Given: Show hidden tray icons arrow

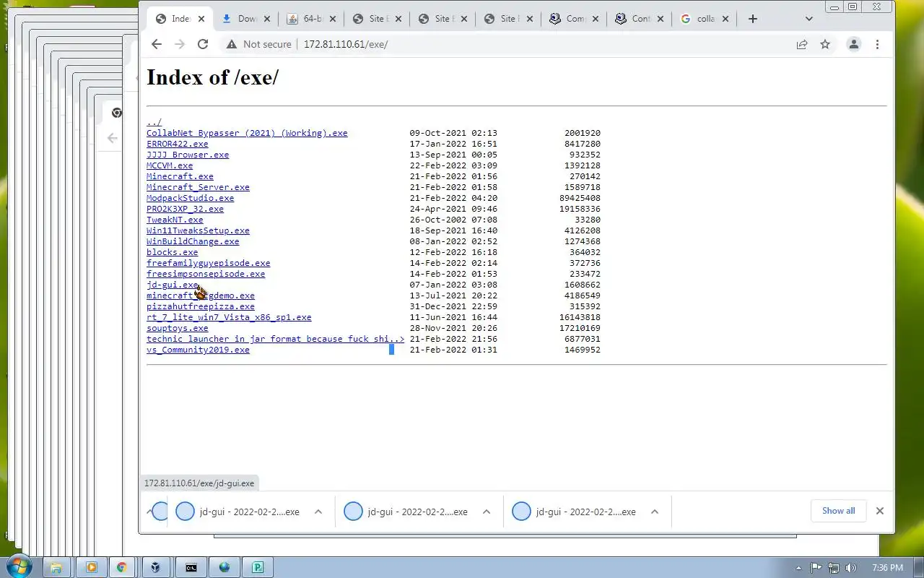Looking at the screenshot, I should (798, 568).
